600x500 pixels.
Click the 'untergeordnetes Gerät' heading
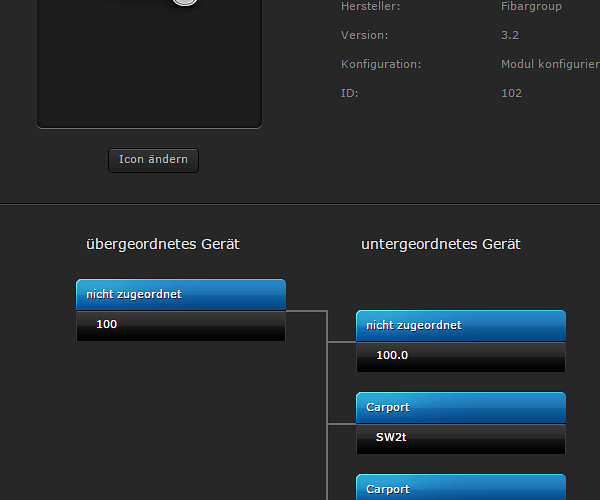pyautogui.click(x=441, y=244)
